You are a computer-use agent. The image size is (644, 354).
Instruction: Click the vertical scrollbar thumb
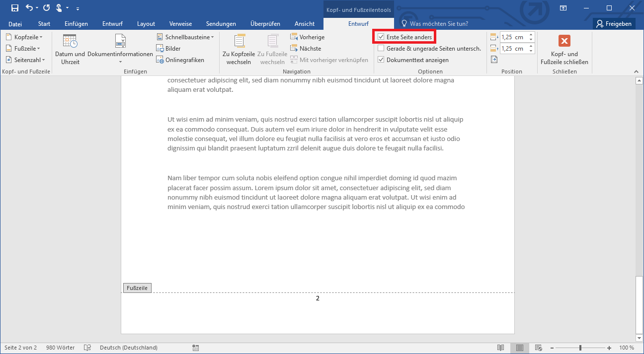(x=640, y=304)
